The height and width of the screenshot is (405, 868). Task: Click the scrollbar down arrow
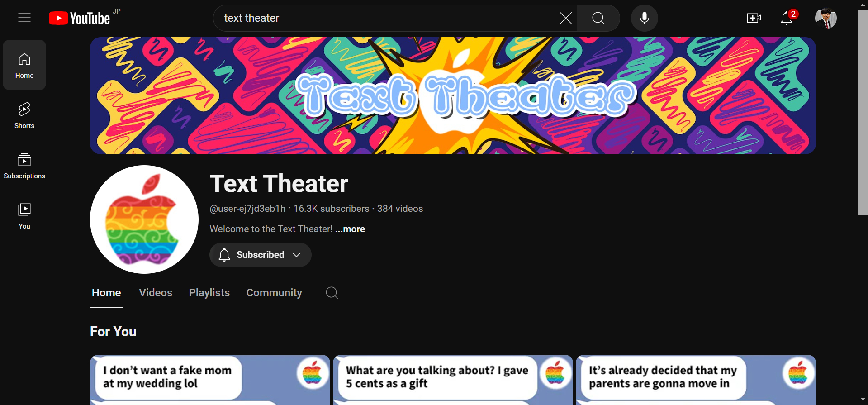pyautogui.click(x=863, y=400)
